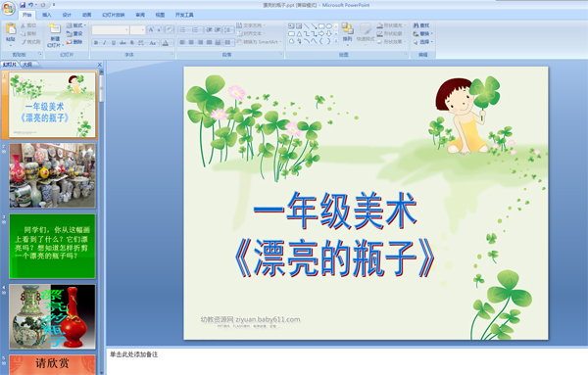The height and width of the screenshot is (375, 588).
Task: Click the Replace (替换) button
Action: tap(422, 33)
